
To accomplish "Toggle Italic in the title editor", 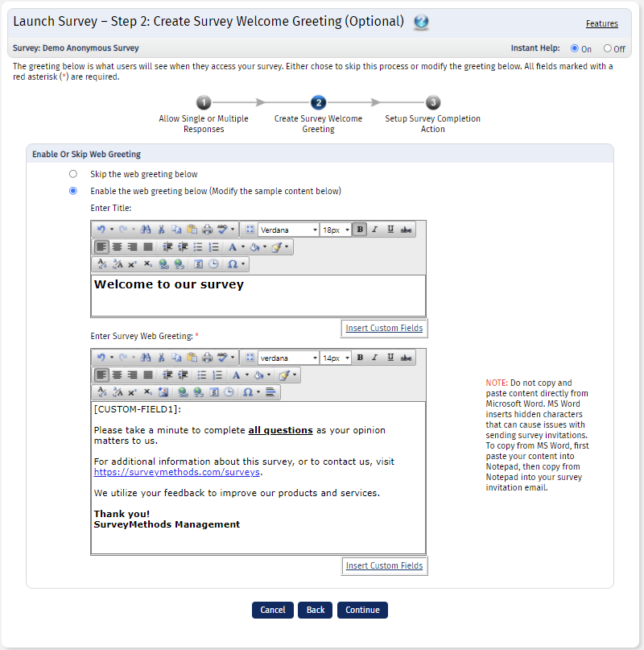I will [x=374, y=230].
